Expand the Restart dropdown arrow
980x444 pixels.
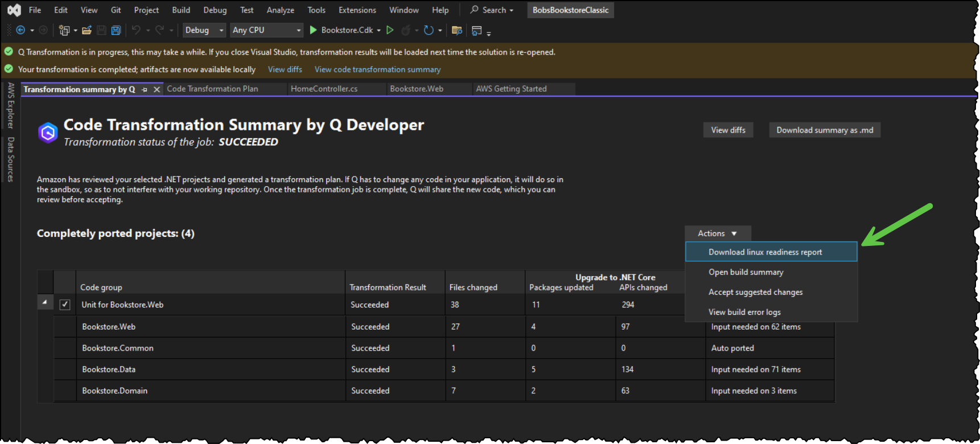[440, 30]
